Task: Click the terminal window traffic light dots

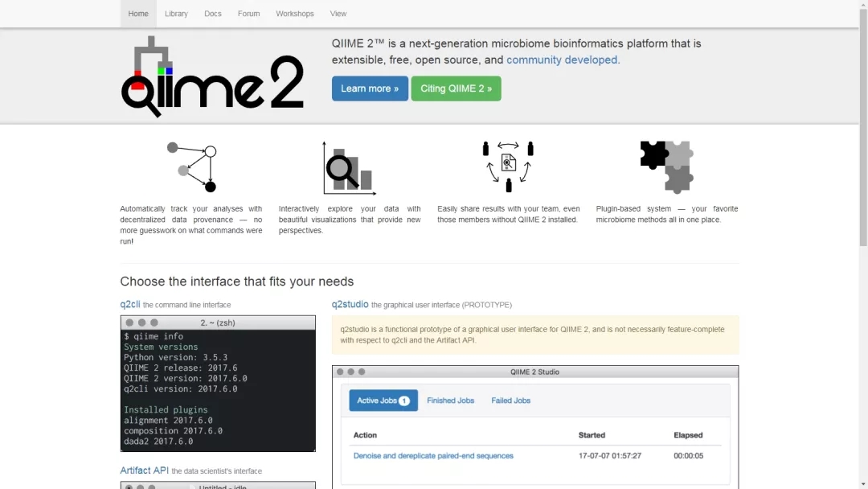Action: (x=141, y=323)
